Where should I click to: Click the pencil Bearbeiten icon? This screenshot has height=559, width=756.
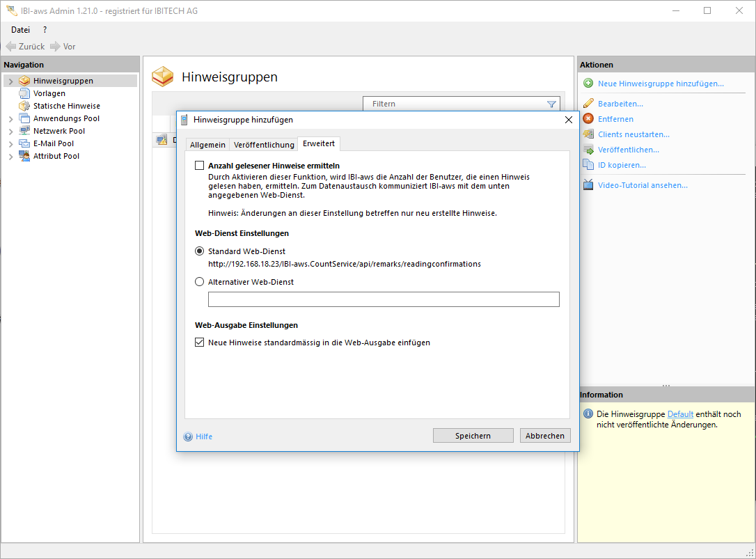[588, 104]
